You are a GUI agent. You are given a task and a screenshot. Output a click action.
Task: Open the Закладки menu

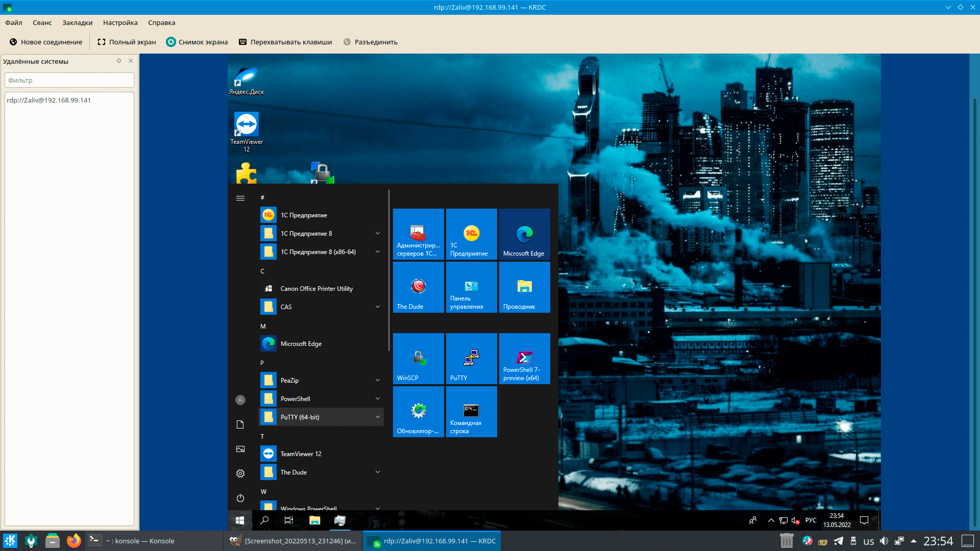77,22
